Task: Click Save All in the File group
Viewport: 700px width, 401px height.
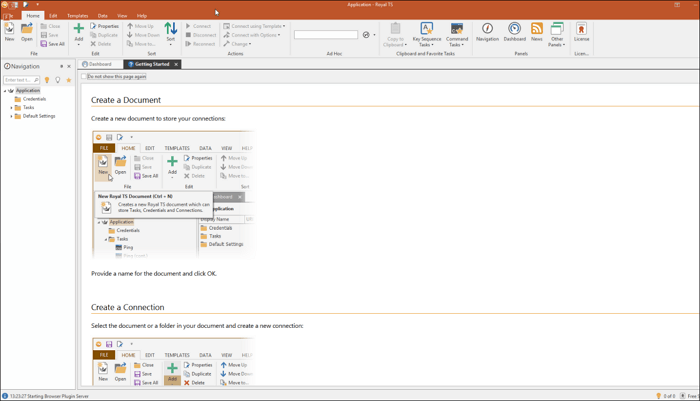Action: click(53, 44)
